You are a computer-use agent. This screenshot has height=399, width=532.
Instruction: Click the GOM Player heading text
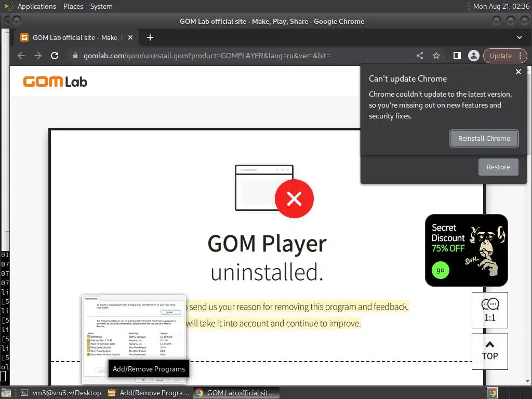click(x=267, y=244)
